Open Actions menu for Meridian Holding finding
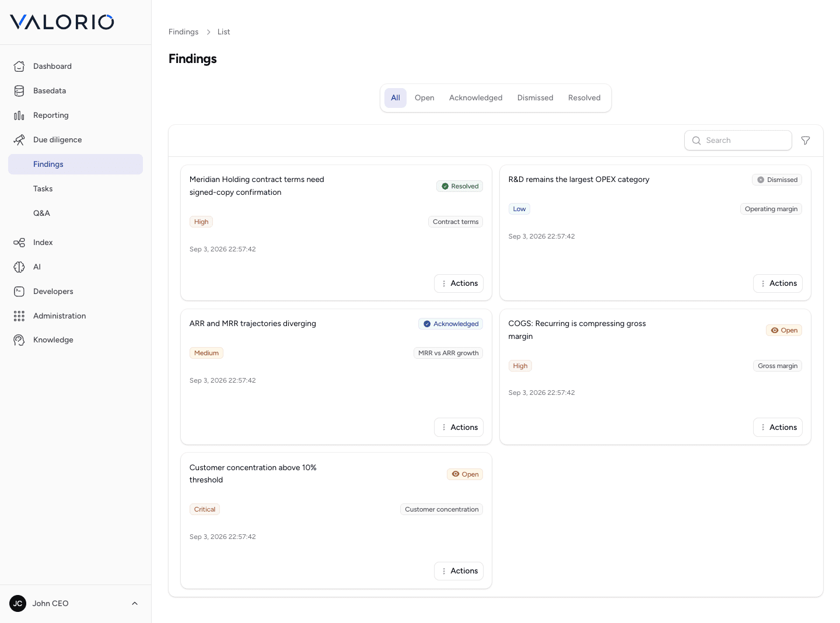The height and width of the screenshot is (623, 840). (459, 283)
